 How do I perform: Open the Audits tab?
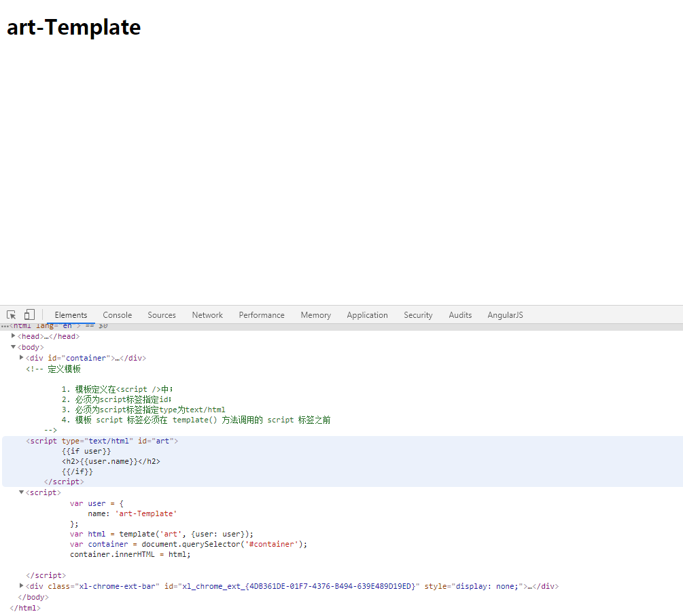point(460,315)
